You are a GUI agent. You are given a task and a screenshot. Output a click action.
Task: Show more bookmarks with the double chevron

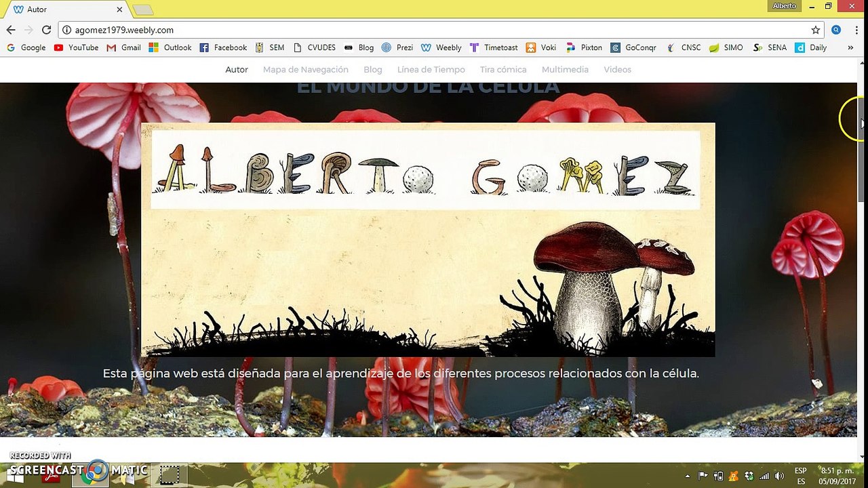850,47
